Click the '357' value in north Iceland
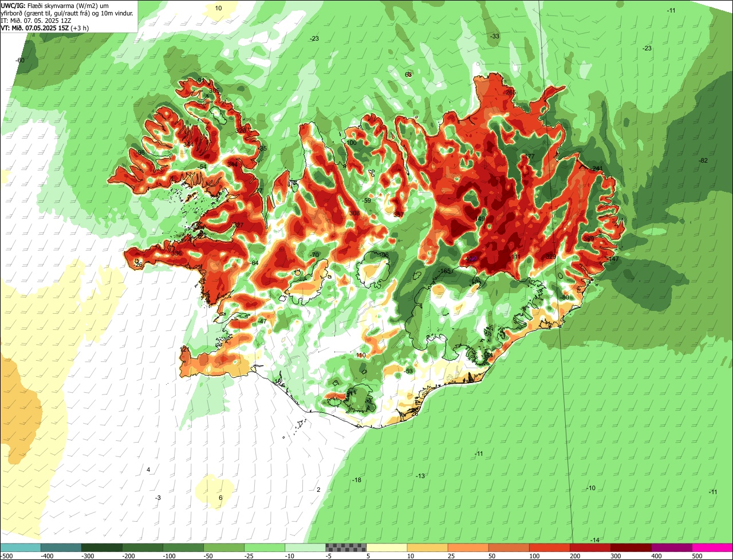Screen dimensions: 733x560 click(x=399, y=215)
